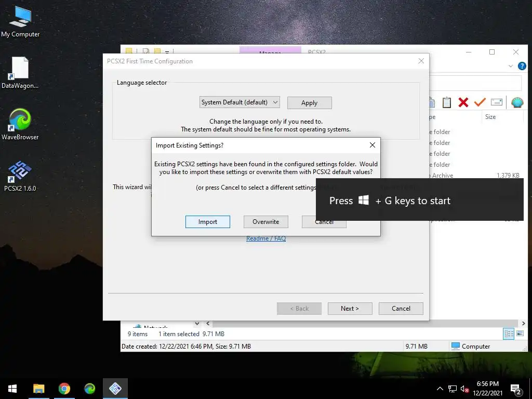Launch Google Chrome from the taskbar
532x399 pixels.
(64, 389)
